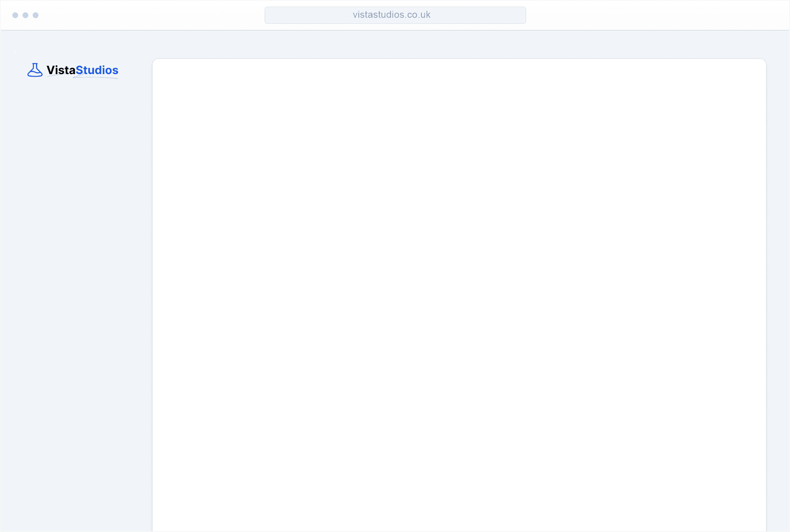The height and width of the screenshot is (532, 790).
Task: Click the first window control dot
Action: click(15, 15)
